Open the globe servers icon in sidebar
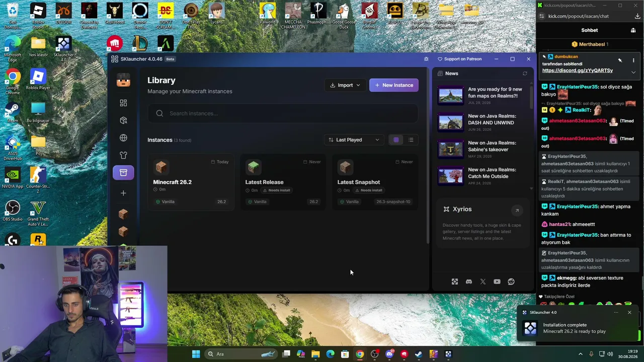 tap(123, 138)
